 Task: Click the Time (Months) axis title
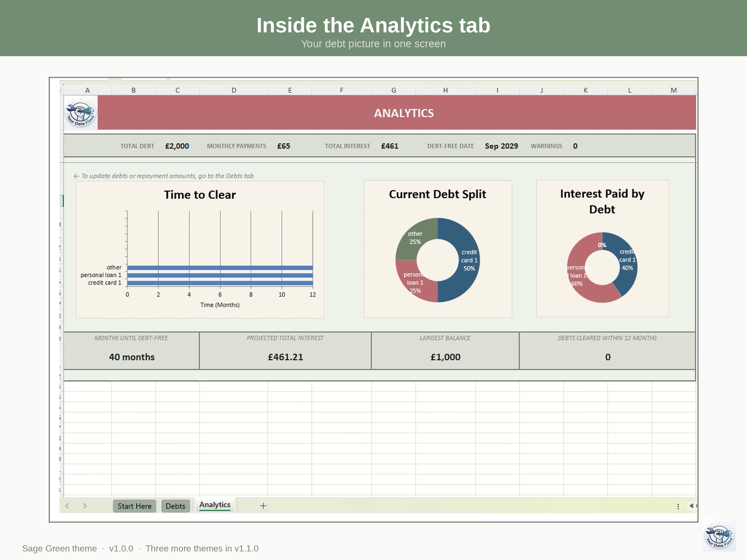click(220, 305)
